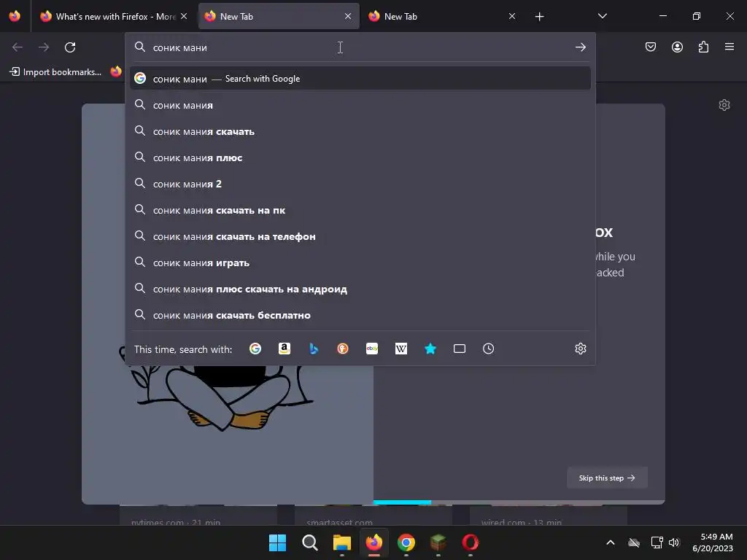Choose suggestion 'соник мания'

(x=360, y=105)
